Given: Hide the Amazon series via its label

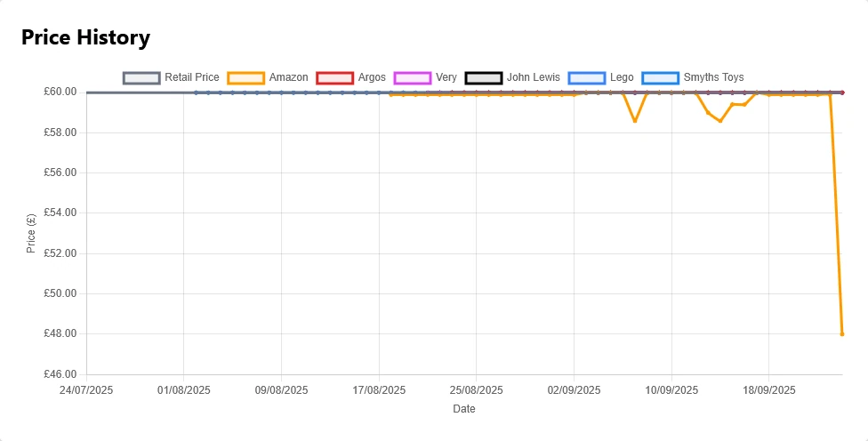Looking at the screenshot, I should 288,78.
